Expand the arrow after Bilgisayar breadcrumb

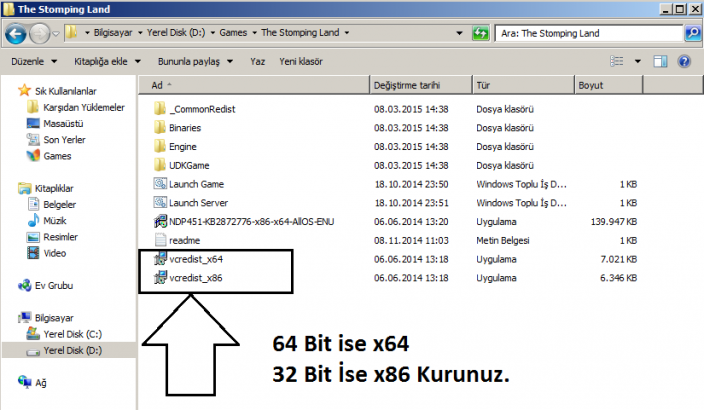coord(140,33)
